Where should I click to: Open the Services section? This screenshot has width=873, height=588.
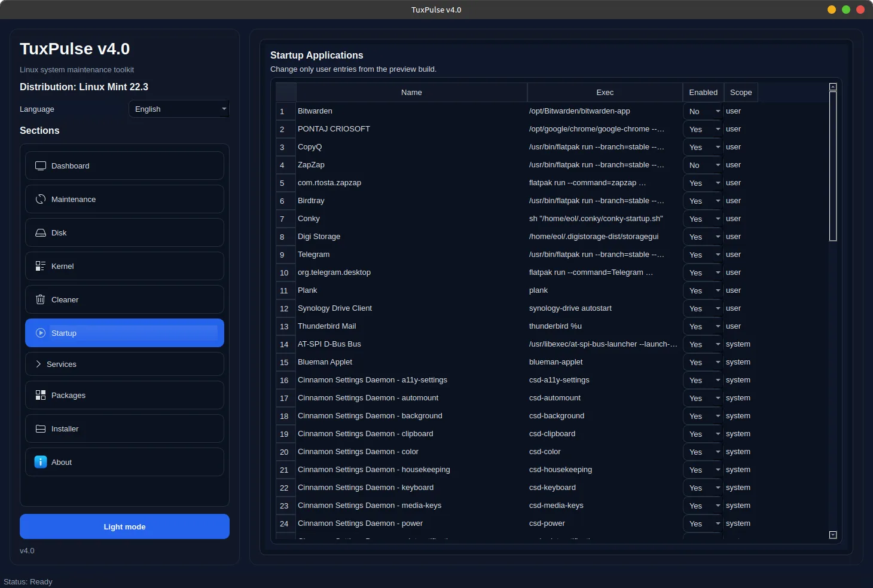124,364
